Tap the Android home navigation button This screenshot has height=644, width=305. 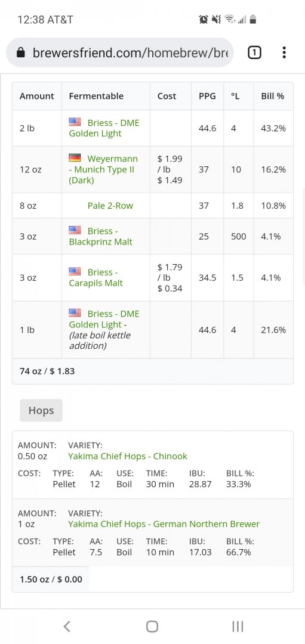tap(152, 626)
